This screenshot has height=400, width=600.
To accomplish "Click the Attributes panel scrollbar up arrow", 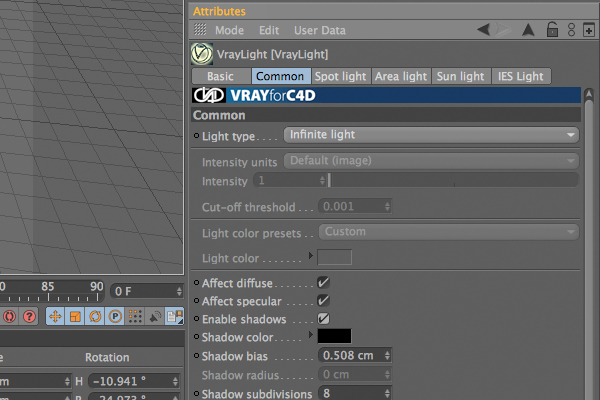I will coord(589,94).
